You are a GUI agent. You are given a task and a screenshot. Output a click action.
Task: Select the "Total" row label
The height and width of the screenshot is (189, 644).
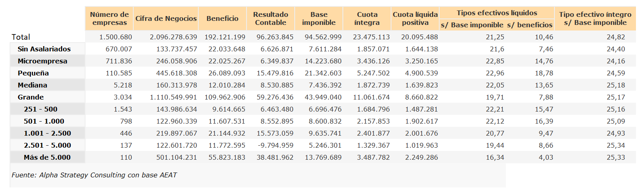tap(21, 37)
